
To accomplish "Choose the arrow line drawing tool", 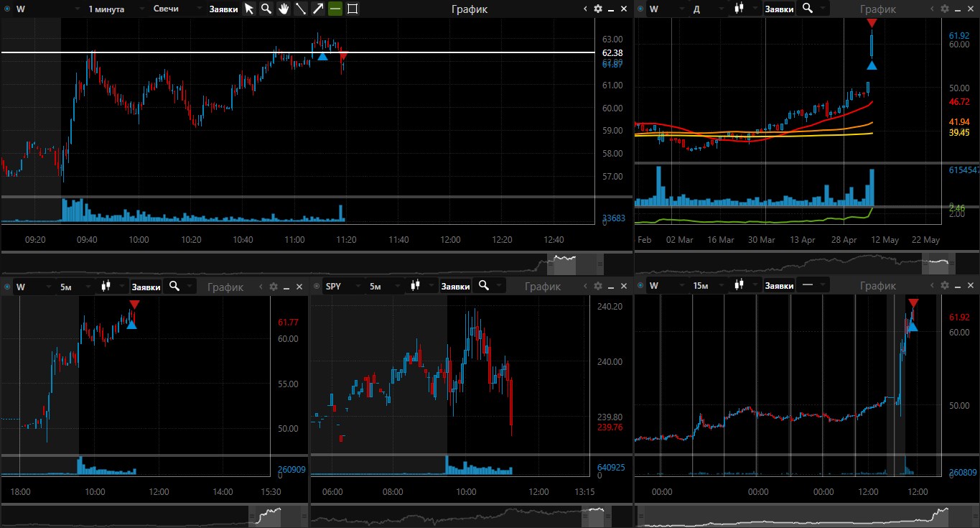I will point(318,9).
